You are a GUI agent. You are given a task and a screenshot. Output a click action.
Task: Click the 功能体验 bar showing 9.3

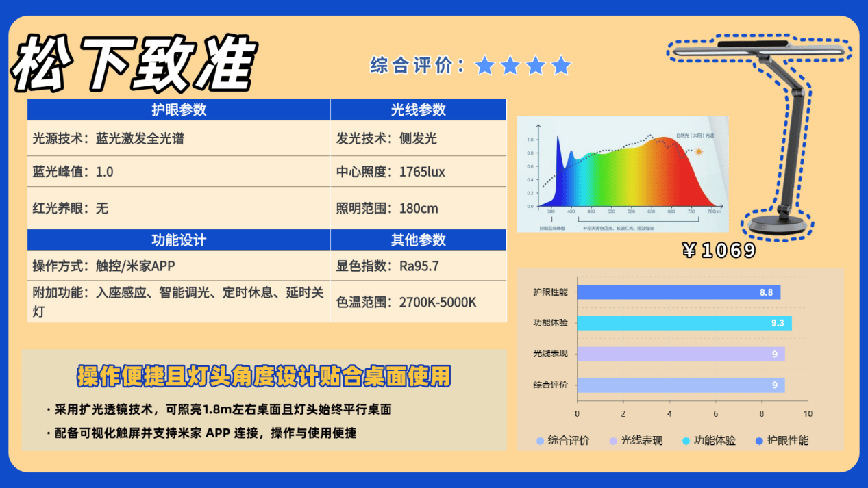point(684,323)
